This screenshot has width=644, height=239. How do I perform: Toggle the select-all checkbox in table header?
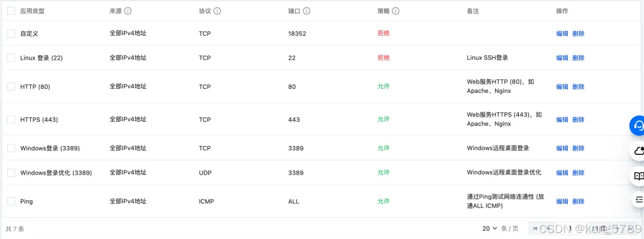point(11,11)
